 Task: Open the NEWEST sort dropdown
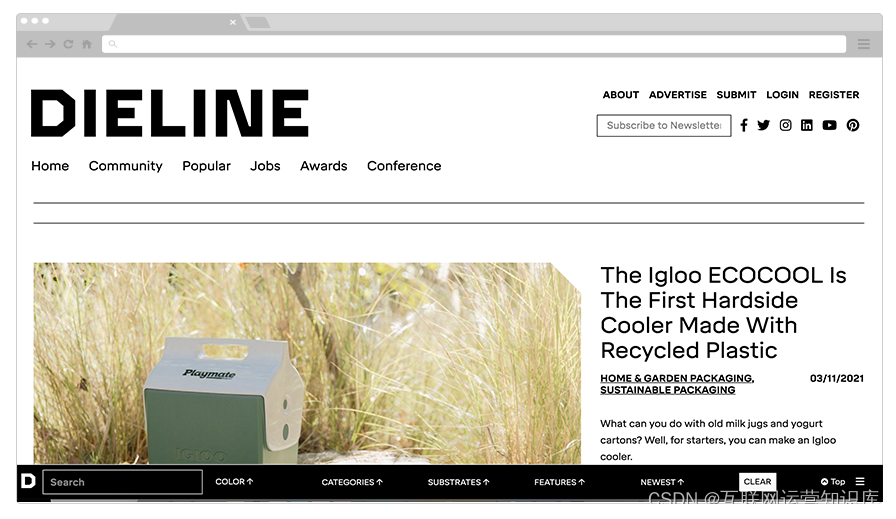[662, 482]
